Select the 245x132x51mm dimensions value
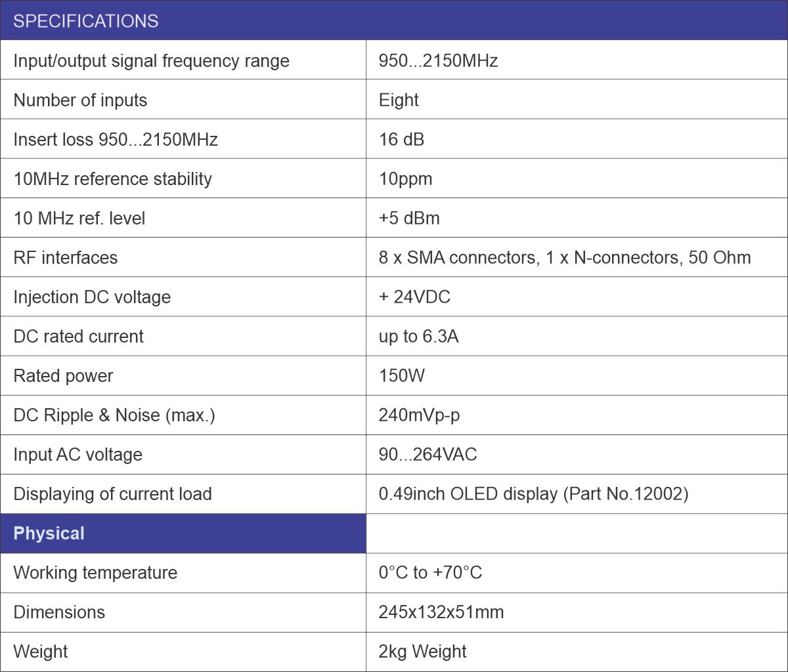 point(441,612)
